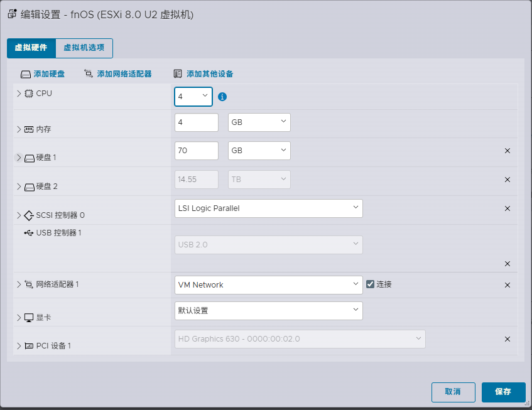532x410 pixels.
Task: Remove PCI 设备 1 via its X icon
Action: 508,339
